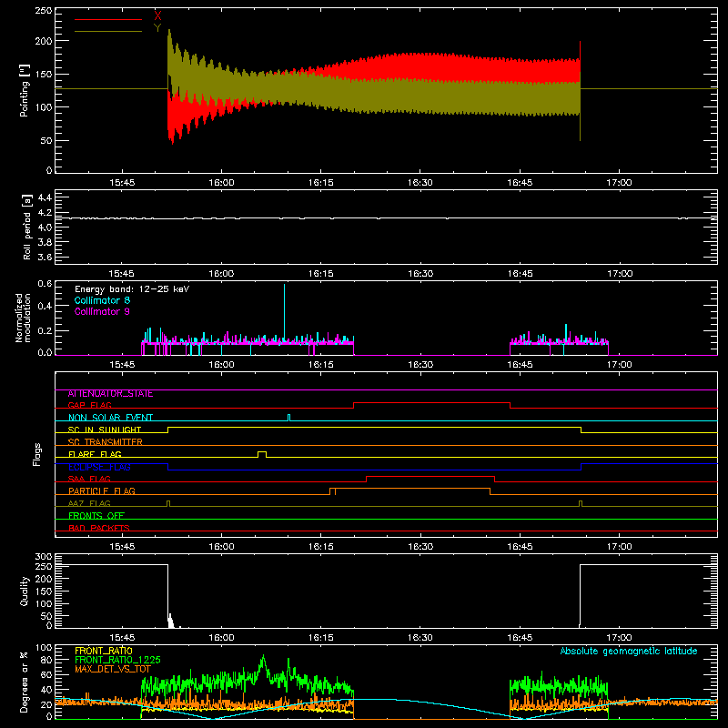
Task: Click the 'Degrees or %' axis title
Action: (25, 682)
